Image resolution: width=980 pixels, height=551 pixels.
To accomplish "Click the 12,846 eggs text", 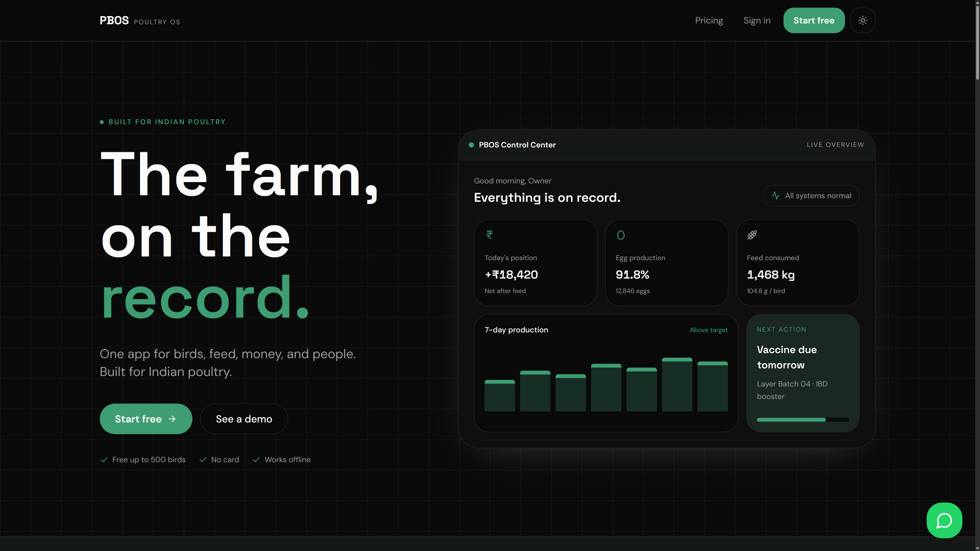I will pyautogui.click(x=632, y=291).
